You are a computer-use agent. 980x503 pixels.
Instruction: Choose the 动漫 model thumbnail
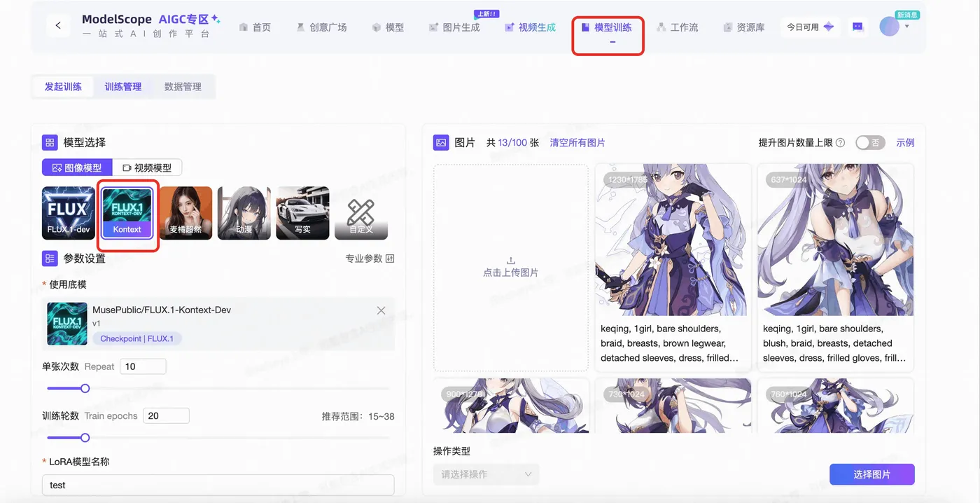pyautogui.click(x=244, y=213)
